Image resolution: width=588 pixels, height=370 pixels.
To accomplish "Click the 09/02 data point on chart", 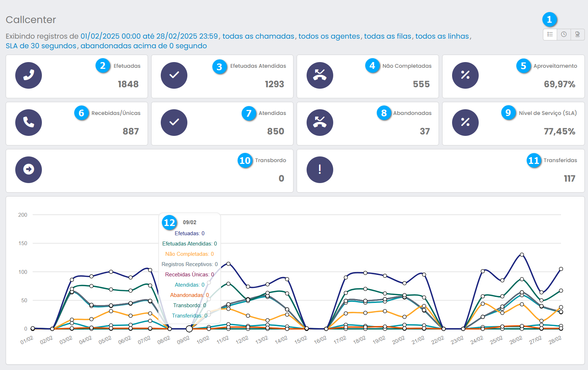I will pyautogui.click(x=189, y=329).
